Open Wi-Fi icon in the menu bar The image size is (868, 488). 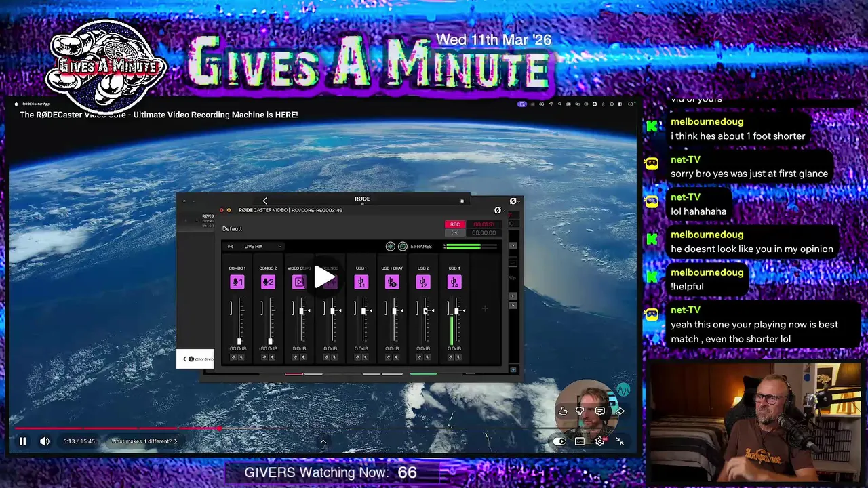click(x=551, y=104)
